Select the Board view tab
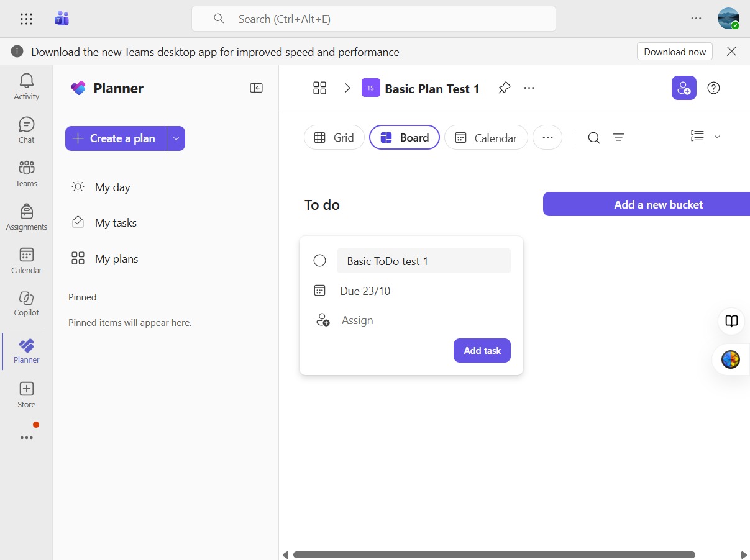Viewport: 750px width, 560px height. coord(405,138)
